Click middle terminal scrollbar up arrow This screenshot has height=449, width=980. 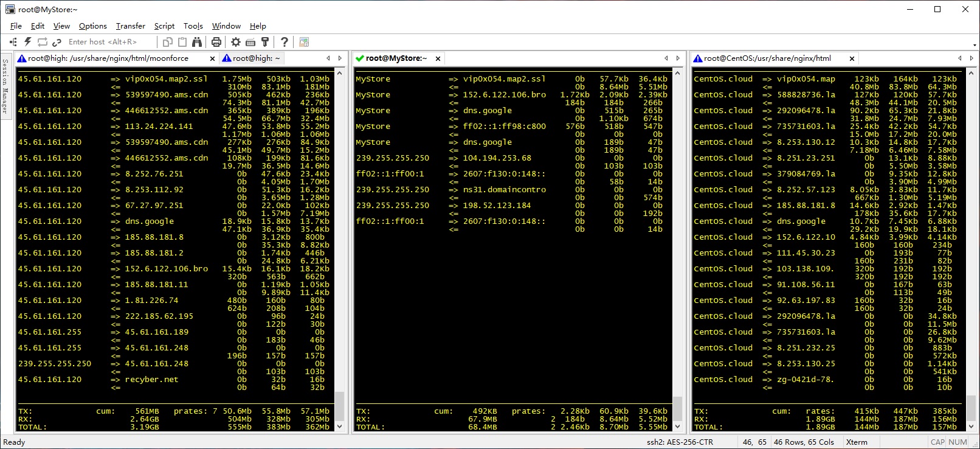point(678,73)
